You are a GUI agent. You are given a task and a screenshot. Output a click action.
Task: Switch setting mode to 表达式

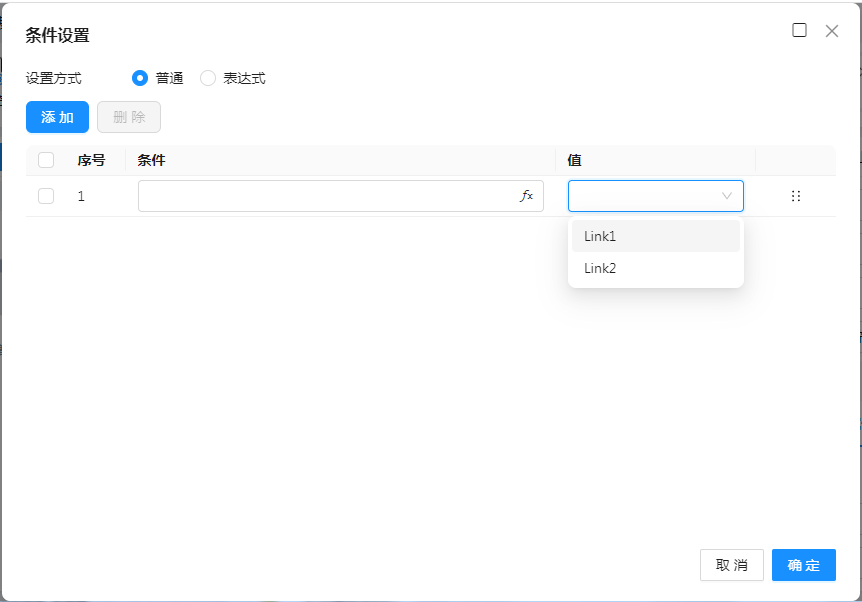click(x=208, y=78)
